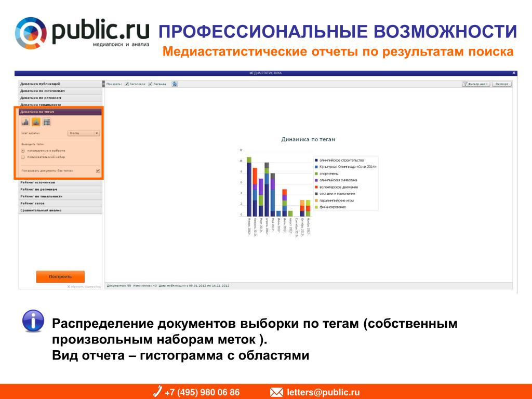Expand Рейтинг источников section
This screenshot has width=532, height=399.
tap(60, 182)
